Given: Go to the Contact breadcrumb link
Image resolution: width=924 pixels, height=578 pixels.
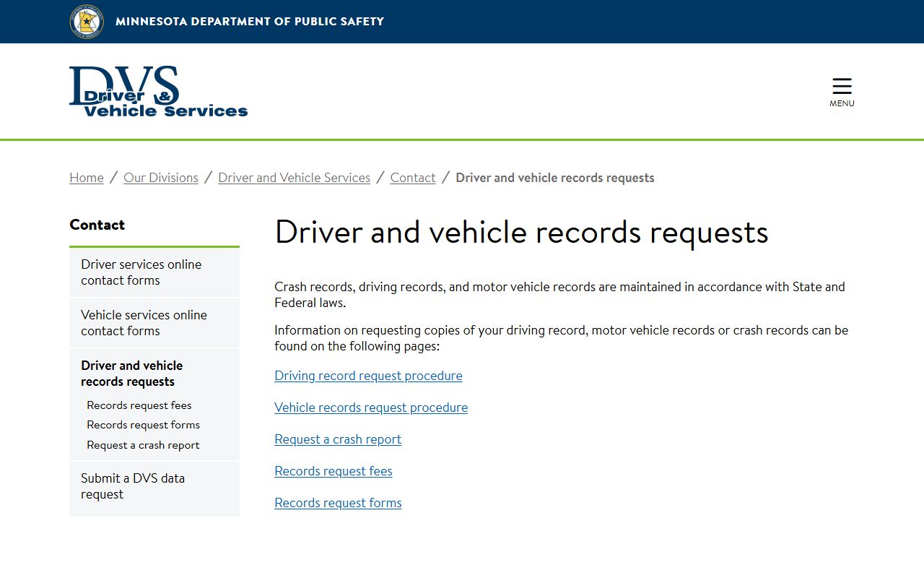Looking at the screenshot, I should [x=413, y=178].
